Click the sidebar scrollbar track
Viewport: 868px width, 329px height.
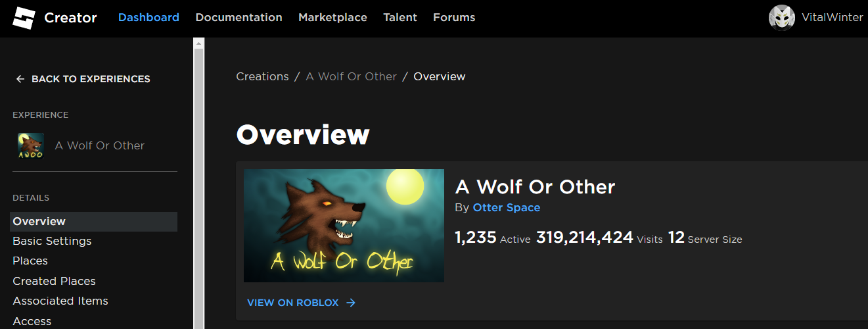(199, 188)
